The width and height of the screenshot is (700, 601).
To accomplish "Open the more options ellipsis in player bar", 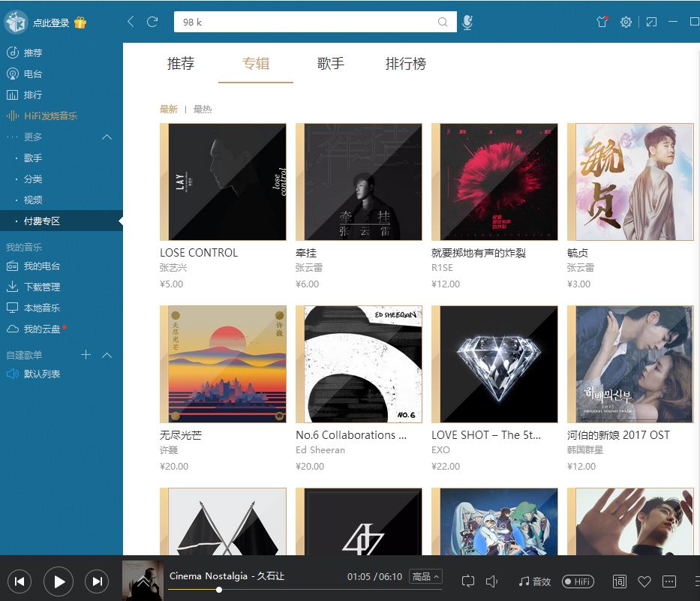I will coord(668,581).
